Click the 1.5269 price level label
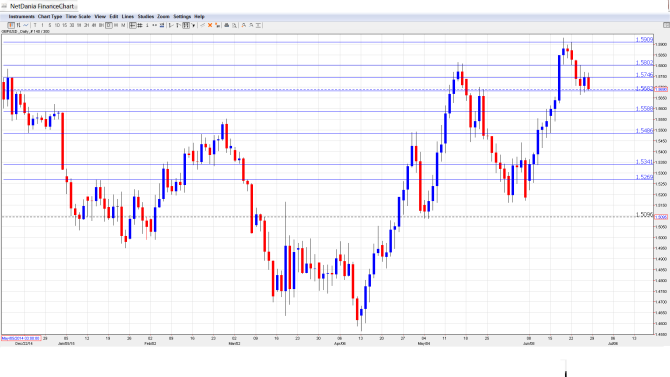 (x=644, y=177)
